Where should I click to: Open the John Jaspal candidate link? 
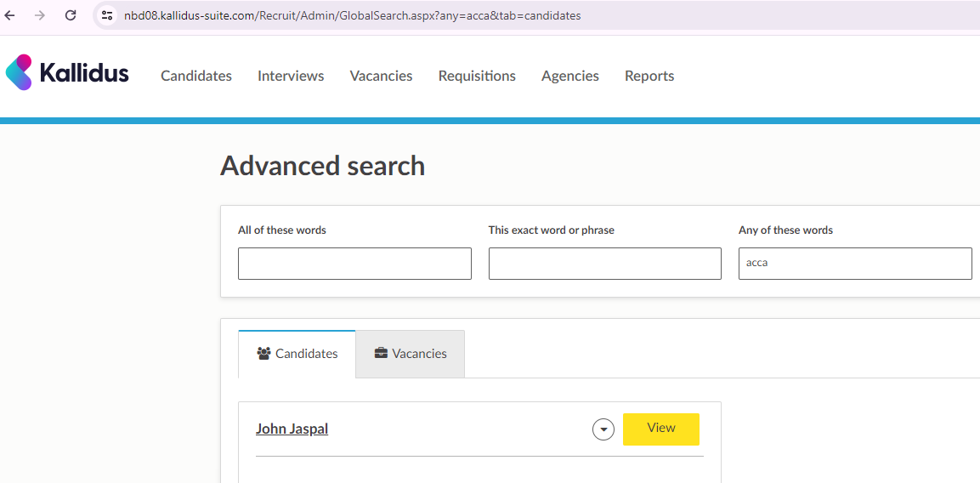pos(292,429)
